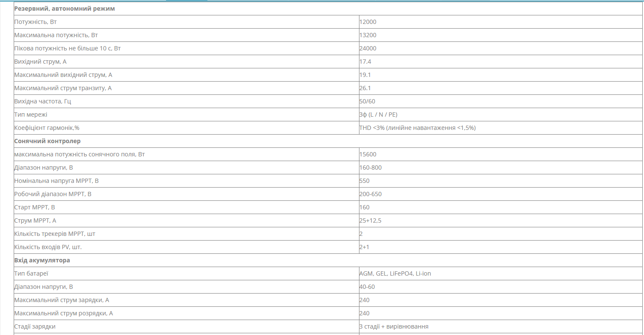This screenshot has width=644, height=335.
Task: Click 'Максимальний струм транзиту, А' label
Action: [x=63, y=88]
